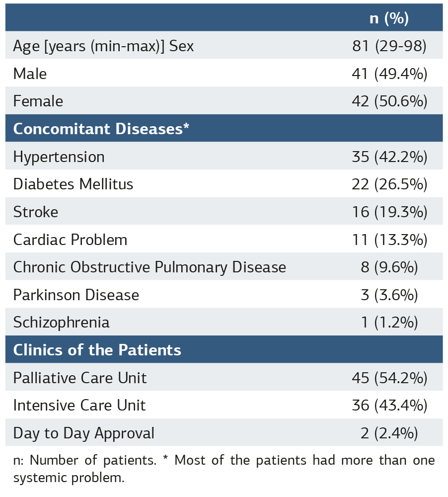Click the age value "81 (29-98)"
This screenshot has width=448, height=497.
[389, 46]
